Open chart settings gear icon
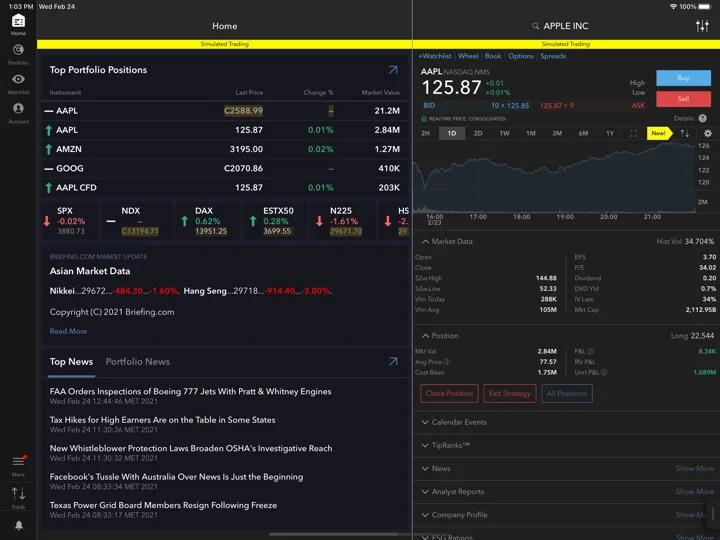 click(708, 133)
